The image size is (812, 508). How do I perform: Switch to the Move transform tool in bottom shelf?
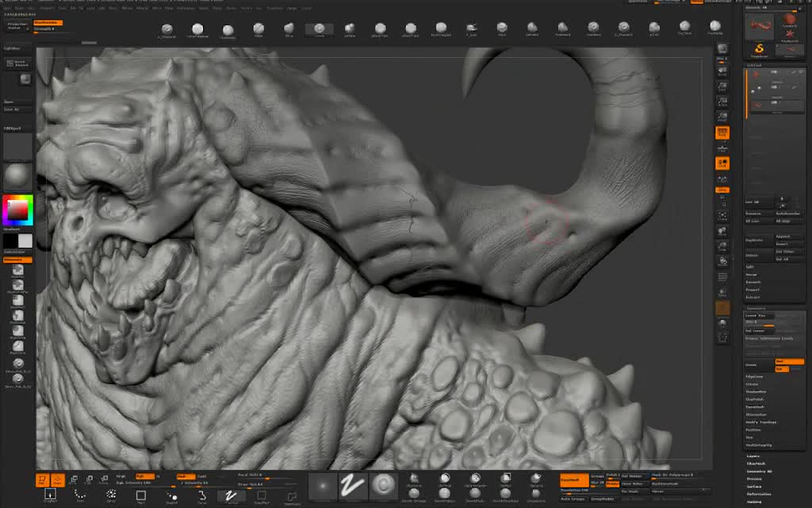(x=74, y=480)
